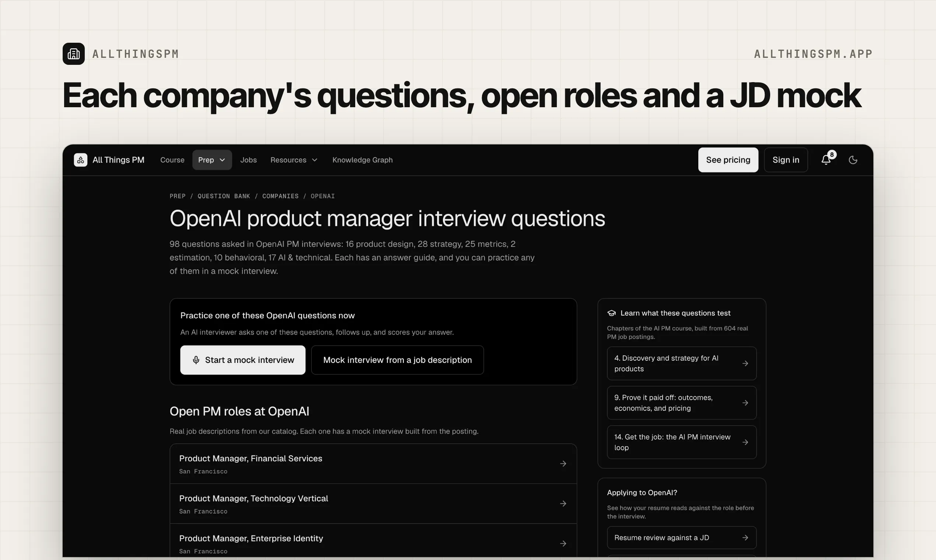936x560 pixels.
Task: Click the arrow on Financial Services role row
Action: (x=563, y=463)
